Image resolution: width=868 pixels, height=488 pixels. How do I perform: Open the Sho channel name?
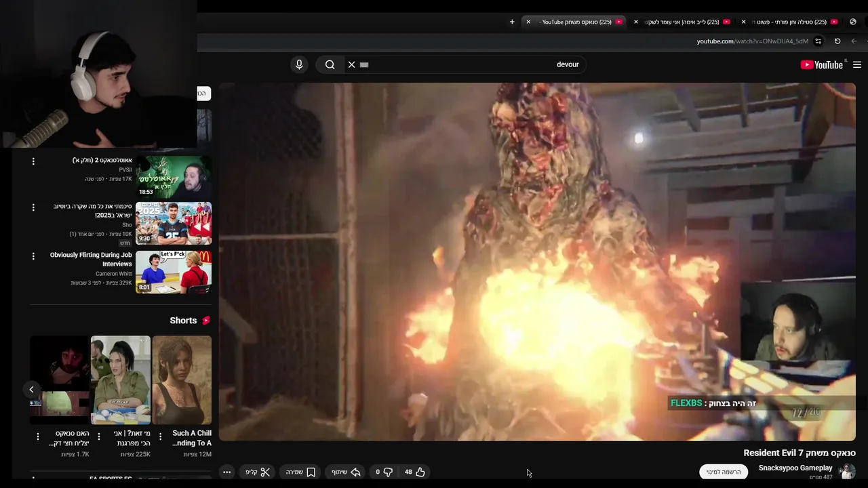click(127, 225)
